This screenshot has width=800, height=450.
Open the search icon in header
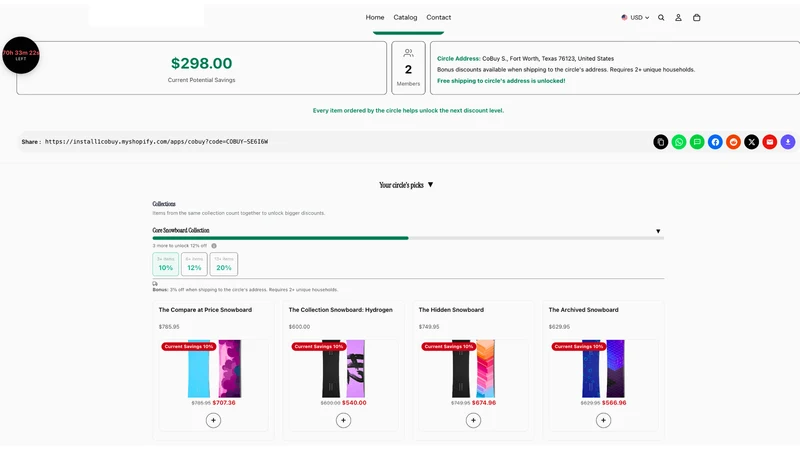[661, 17]
